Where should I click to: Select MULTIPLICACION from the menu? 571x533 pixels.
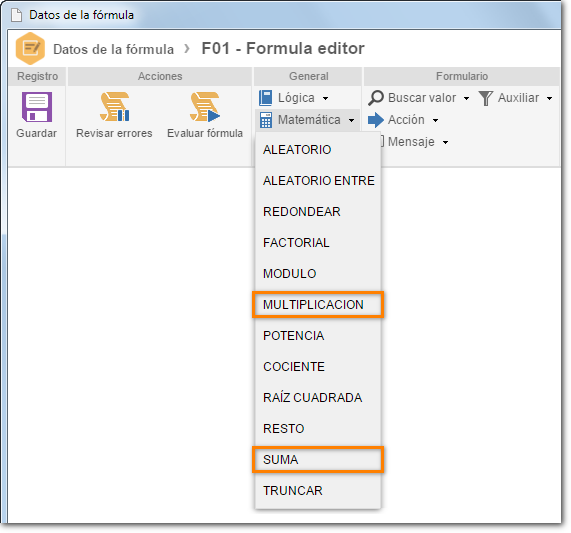click(x=318, y=305)
